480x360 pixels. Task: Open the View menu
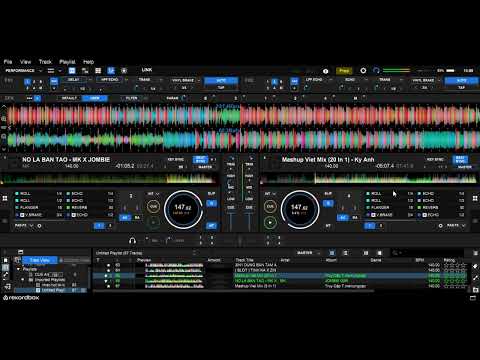(x=25, y=62)
